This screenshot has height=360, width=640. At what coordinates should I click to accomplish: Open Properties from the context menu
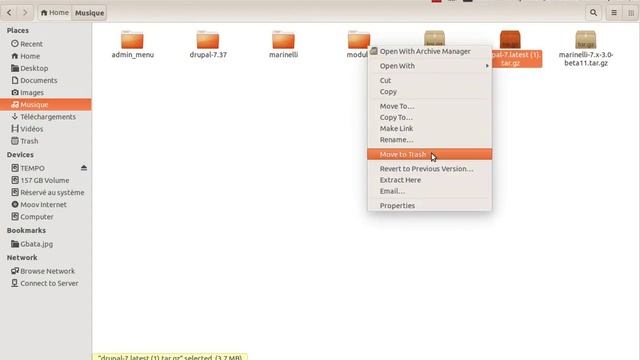[429, 206]
